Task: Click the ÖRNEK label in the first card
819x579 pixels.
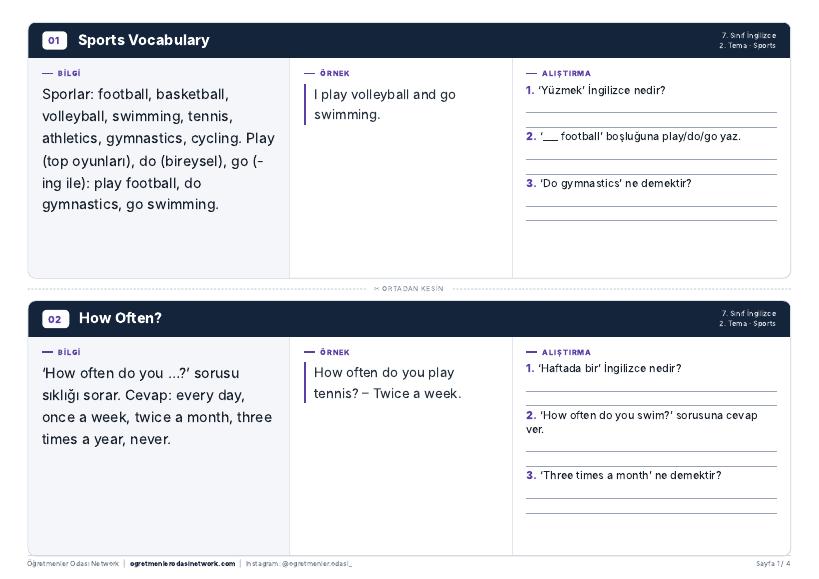Action: (x=335, y=74)
